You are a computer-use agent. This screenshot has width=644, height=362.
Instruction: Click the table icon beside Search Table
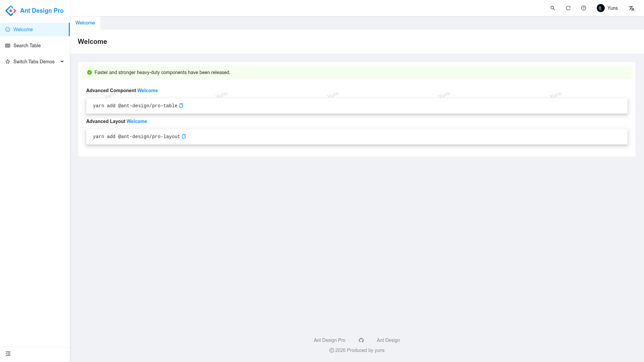pyautogui.click(x=8, y=46)
